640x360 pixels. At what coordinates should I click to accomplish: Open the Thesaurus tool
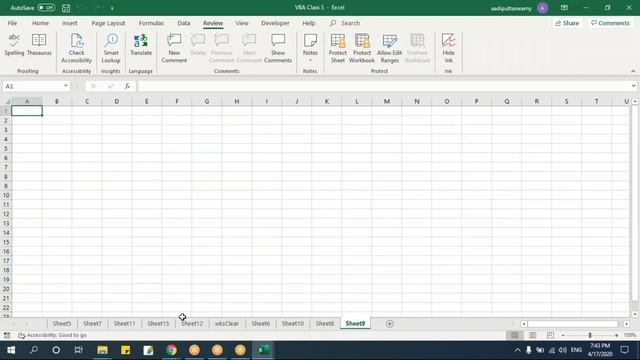[39, 45]
